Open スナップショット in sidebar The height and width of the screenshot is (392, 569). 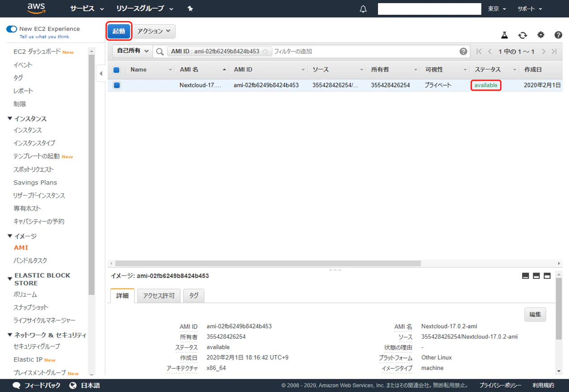click(x=31, y=307)
